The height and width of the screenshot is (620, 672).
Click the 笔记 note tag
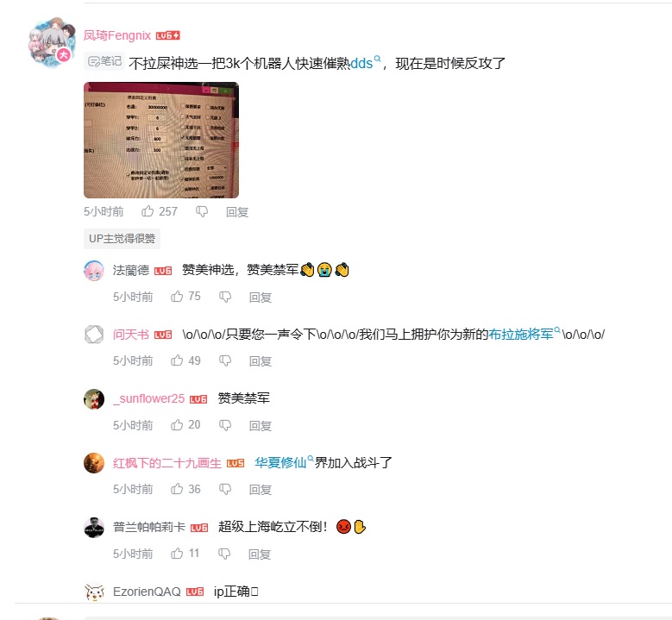pos(105,62)
